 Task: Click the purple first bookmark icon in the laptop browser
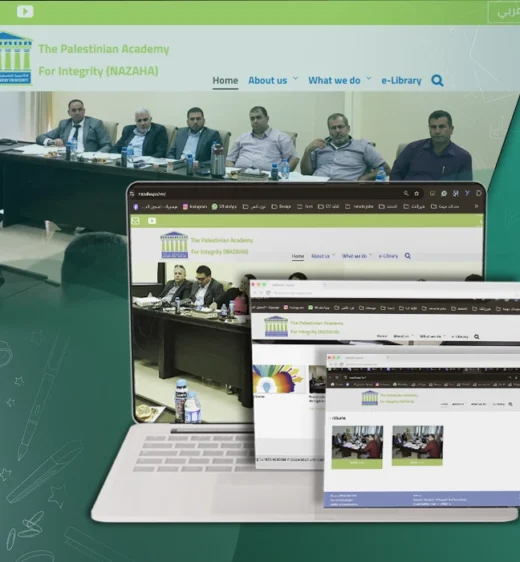click(136, 207)
